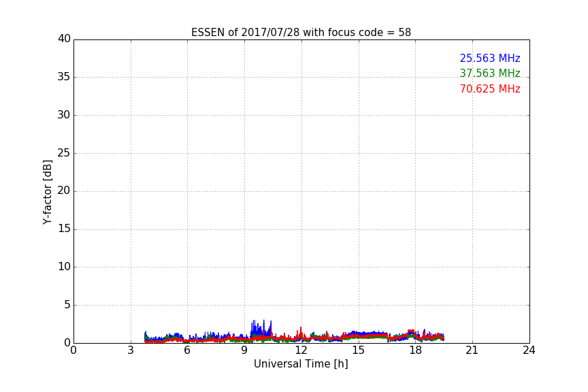
Task: Click y-axis tick value 25
Action: (x=64, y=152)
